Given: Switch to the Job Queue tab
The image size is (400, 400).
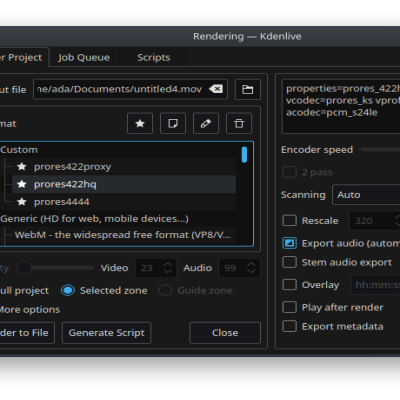Looking at the screenshot, I should click(84, 57).
